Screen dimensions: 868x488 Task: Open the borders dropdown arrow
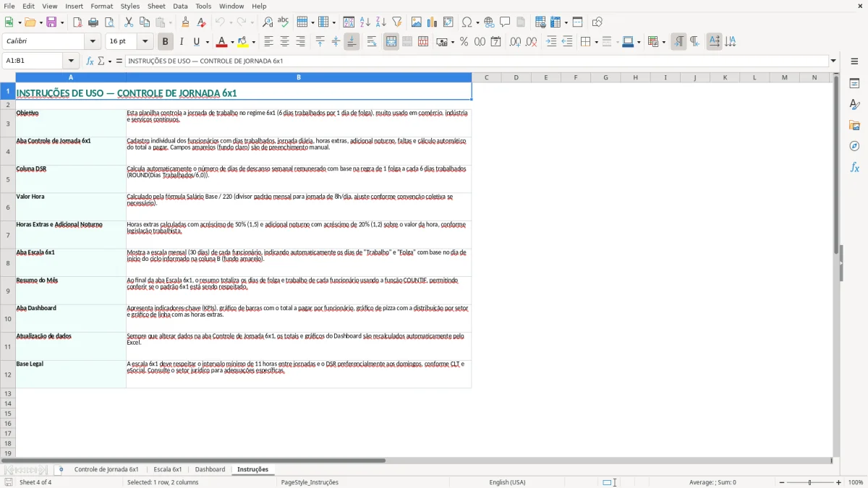click(596, 42)
